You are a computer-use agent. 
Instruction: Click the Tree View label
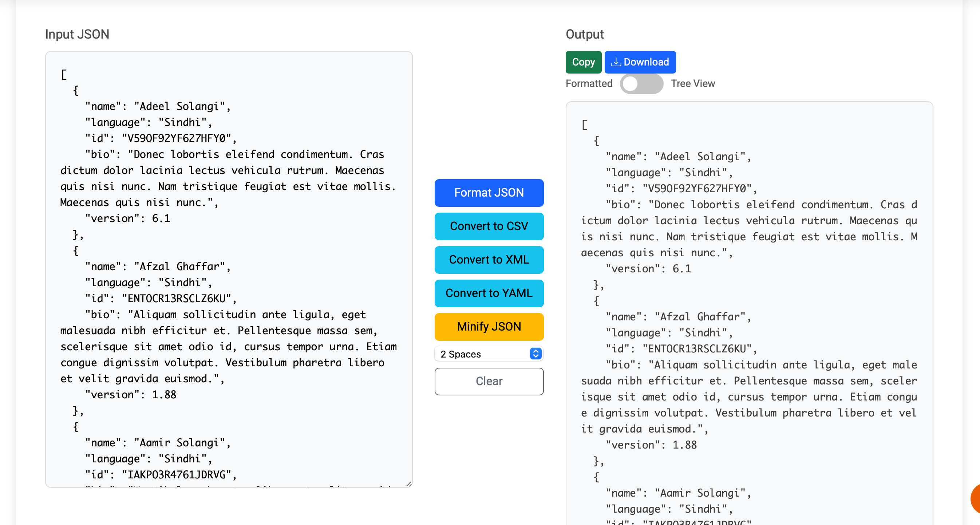693,84
